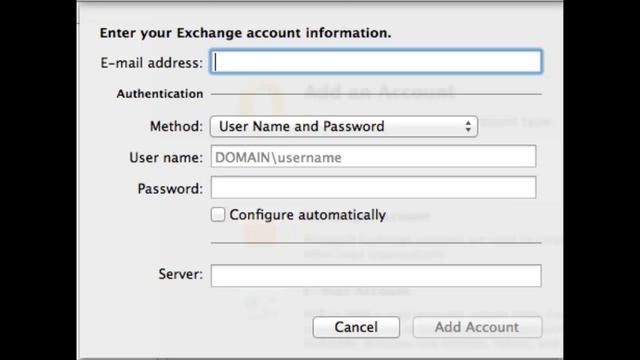The width and height of the screenshot is (640, 360).
Task: Click the Add Account button
Action: pos(477,327)
